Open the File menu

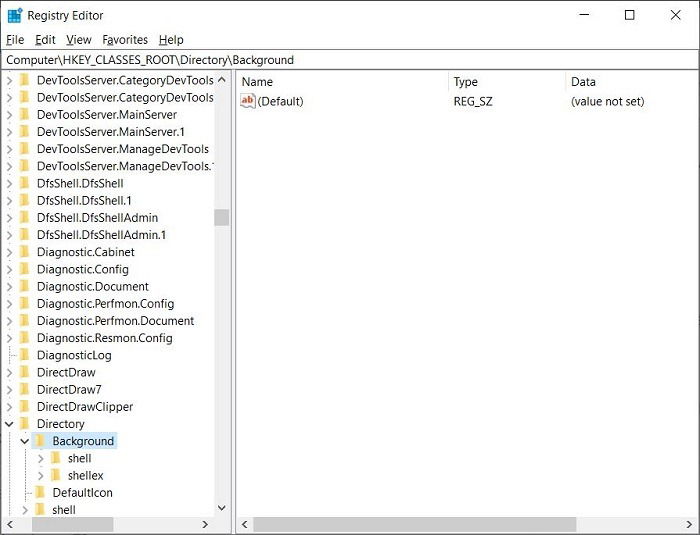[x=15, y=40]
